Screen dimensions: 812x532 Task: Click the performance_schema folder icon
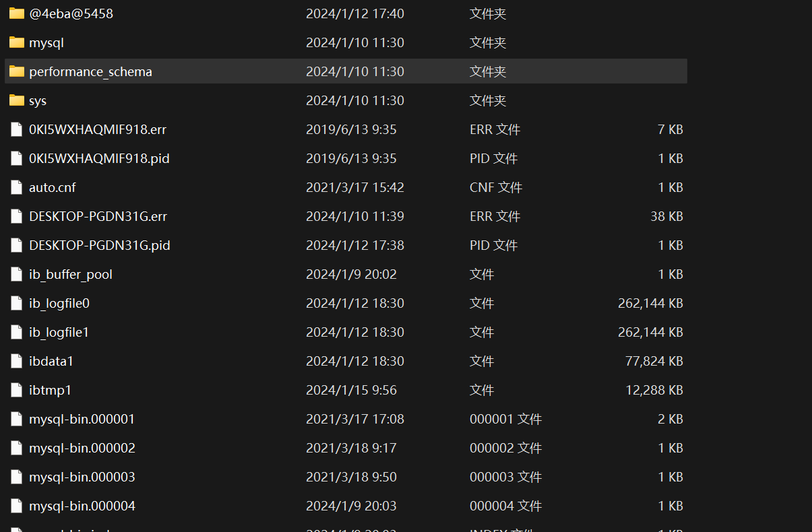17,71
